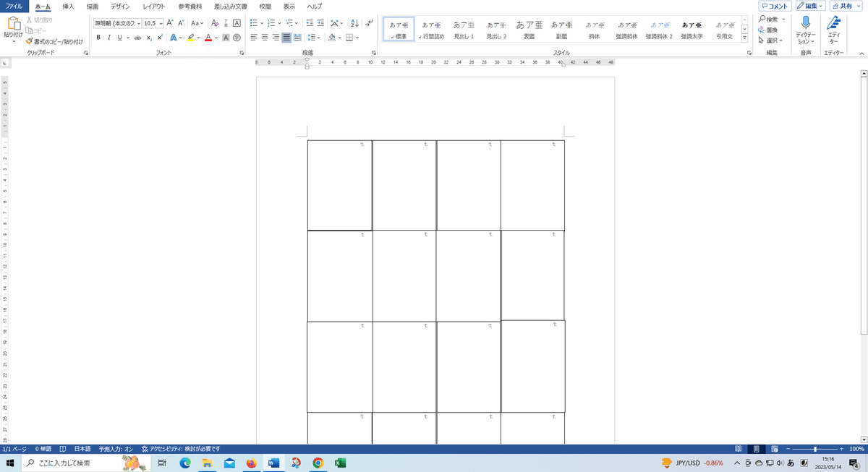This screenshot has height=472, width=868.
Task: Apply the 見出し 1 style
Action: click(x=464, y=29)
